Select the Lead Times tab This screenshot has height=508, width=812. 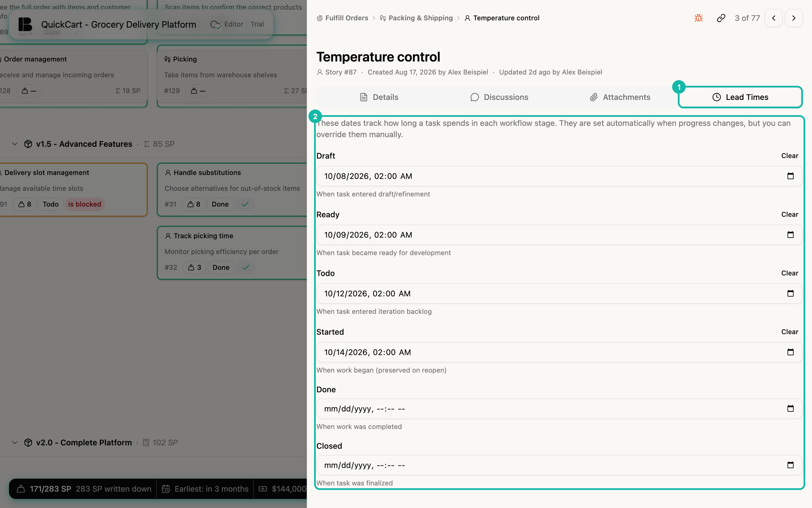point(740,97)
